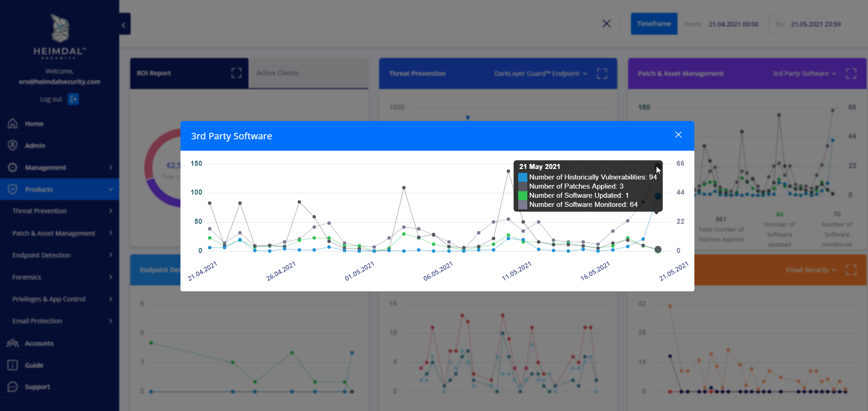
Task: Collapse the sidebar with the arrow button
Action: point(124,24)
